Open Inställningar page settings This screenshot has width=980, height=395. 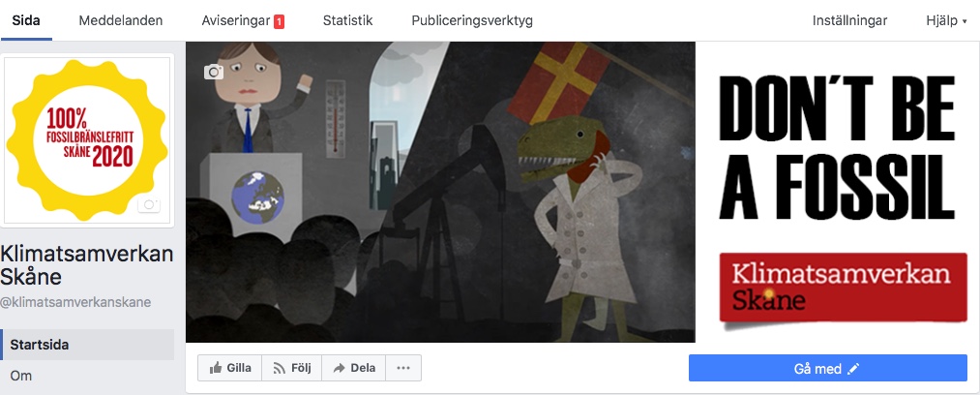pyautogui.click(x=850, y=20)
